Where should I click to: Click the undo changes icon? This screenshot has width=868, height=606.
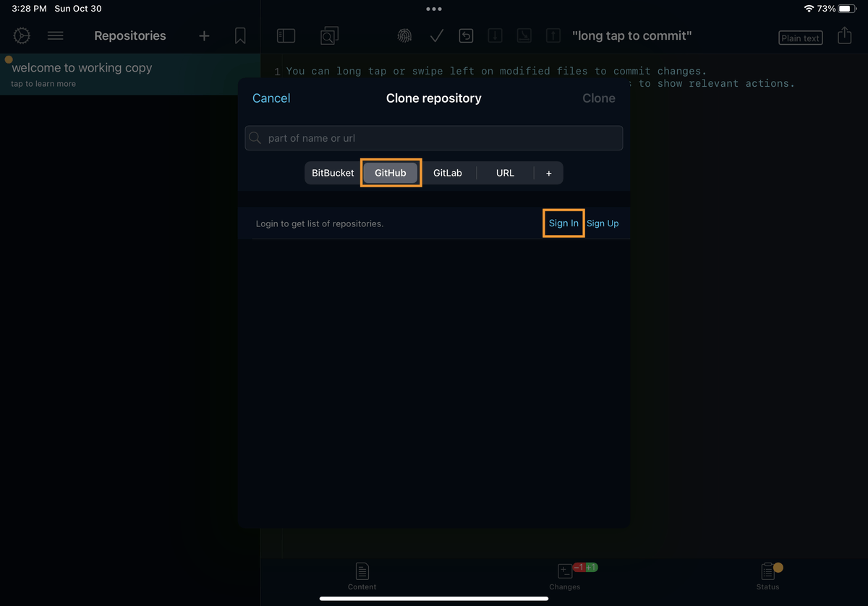pos(466,35)
